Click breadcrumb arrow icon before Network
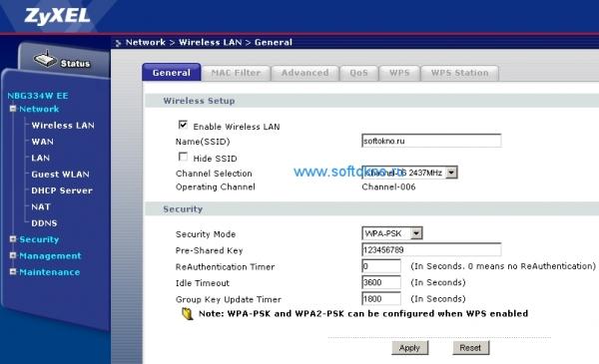The image size is (599, 364). click(118, 43)
